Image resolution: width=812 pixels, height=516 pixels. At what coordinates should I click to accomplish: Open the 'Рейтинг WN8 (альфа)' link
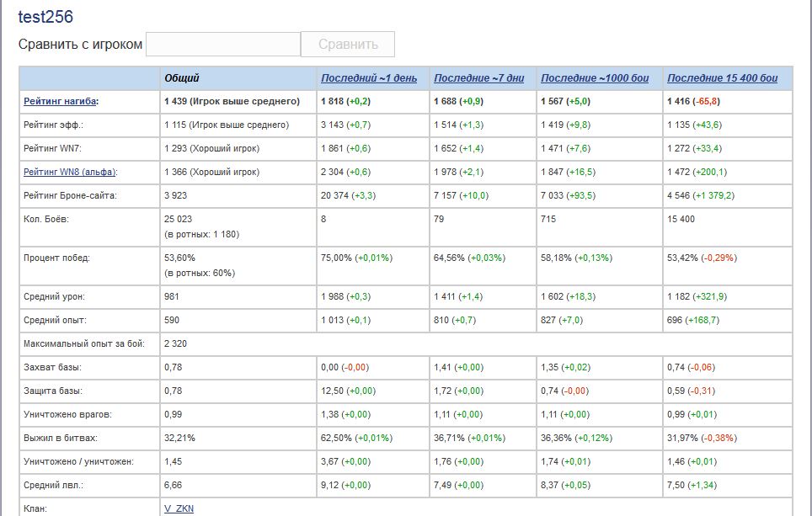click(69, 172)
